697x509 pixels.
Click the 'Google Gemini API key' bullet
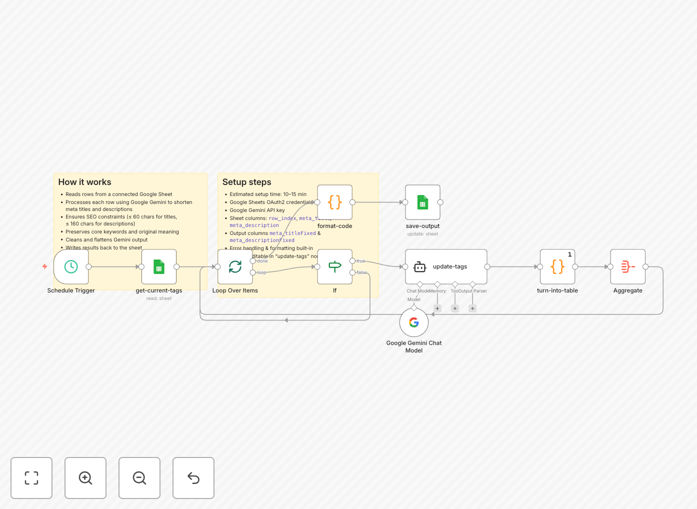(x=257, y=210)
